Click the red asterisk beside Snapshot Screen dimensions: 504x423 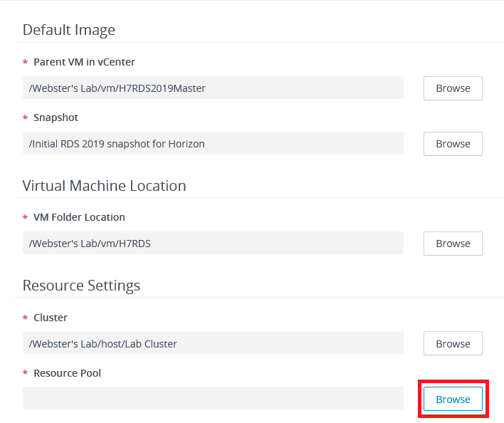click(x=26, y=118)
